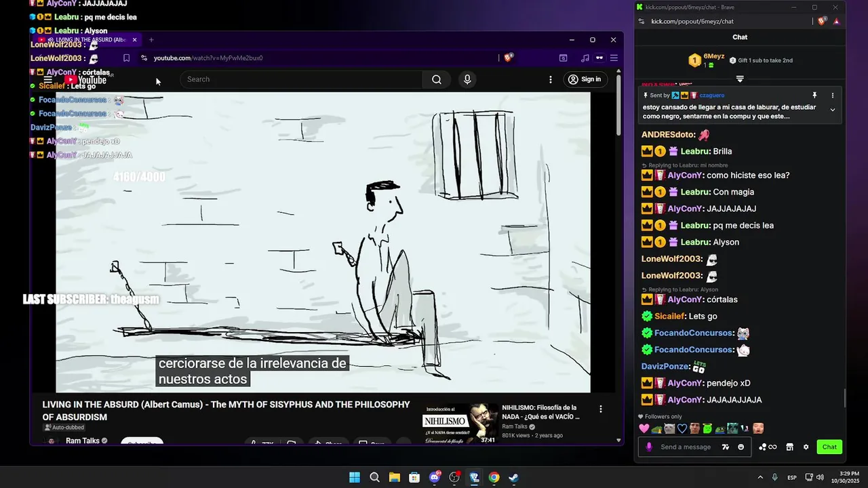Viewport: 868px width, 488px height.
Task: Open the taskbar clock and date
Action: [x=849, y=477]
